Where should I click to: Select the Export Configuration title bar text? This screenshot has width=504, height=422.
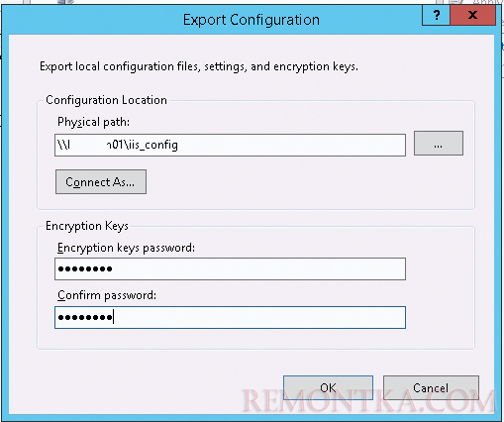(x=252, y=20)
